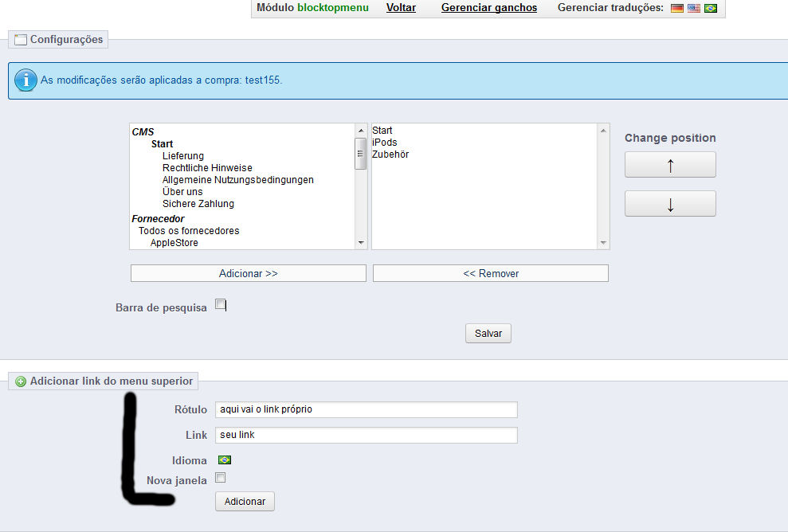This screenshot has height=532, width=788.
Task: Click the Configurações panel icon
Action: tap(21, 40)
